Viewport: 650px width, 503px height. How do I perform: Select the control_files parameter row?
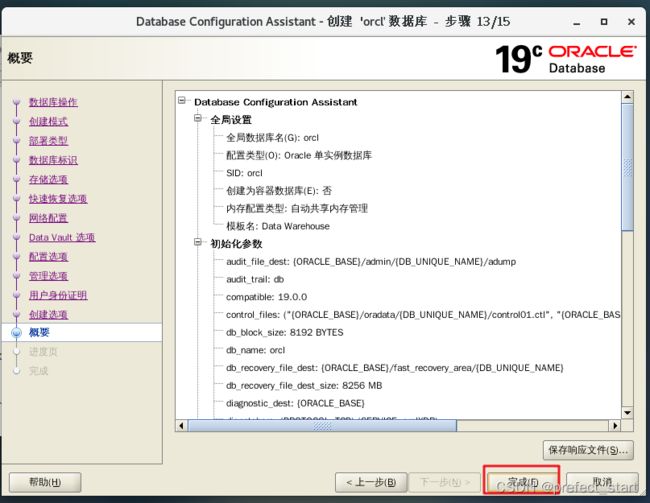(x=423, y=315)
